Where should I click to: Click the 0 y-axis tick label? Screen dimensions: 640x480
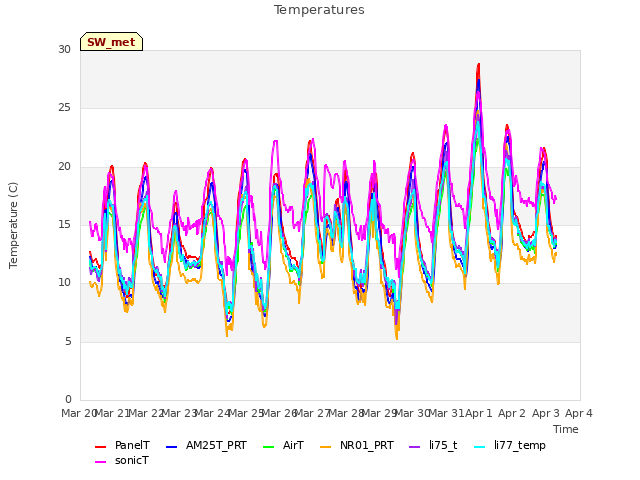pos(68,399)
